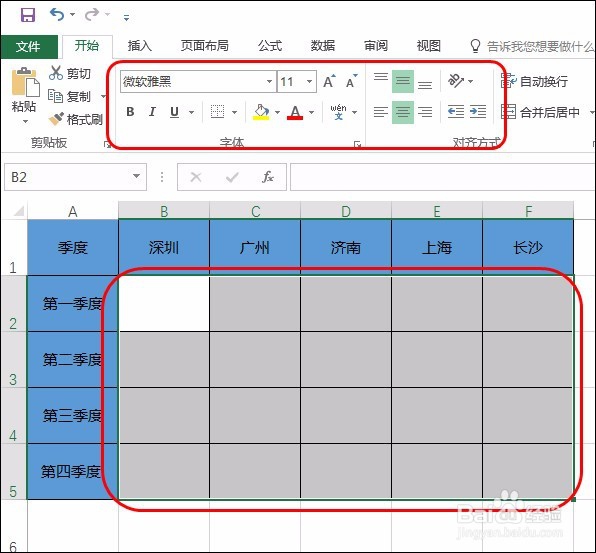Open the font color dropdown arrow
This screenshot has width=596, height=553.
click(311, 112)
